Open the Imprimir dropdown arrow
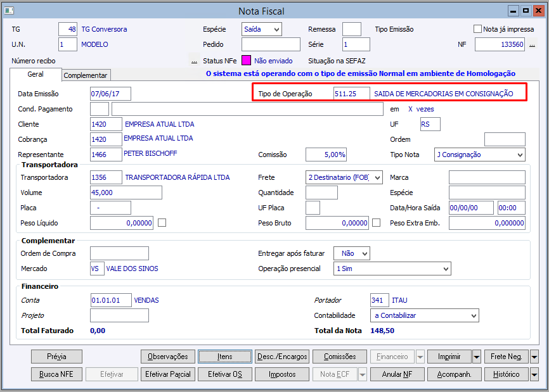The height and width of the screenshot is (392, 549). (477, 357)
